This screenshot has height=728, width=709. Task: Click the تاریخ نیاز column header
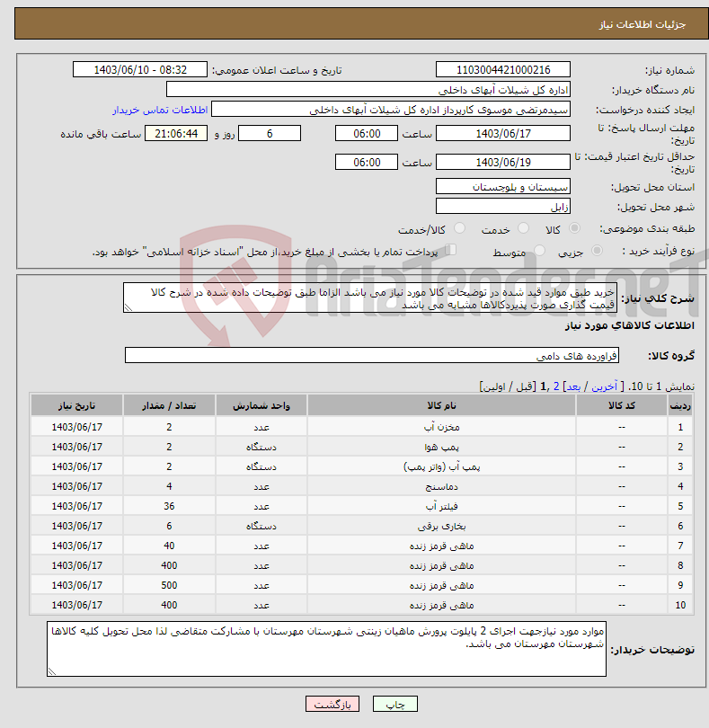coord(76,405)
